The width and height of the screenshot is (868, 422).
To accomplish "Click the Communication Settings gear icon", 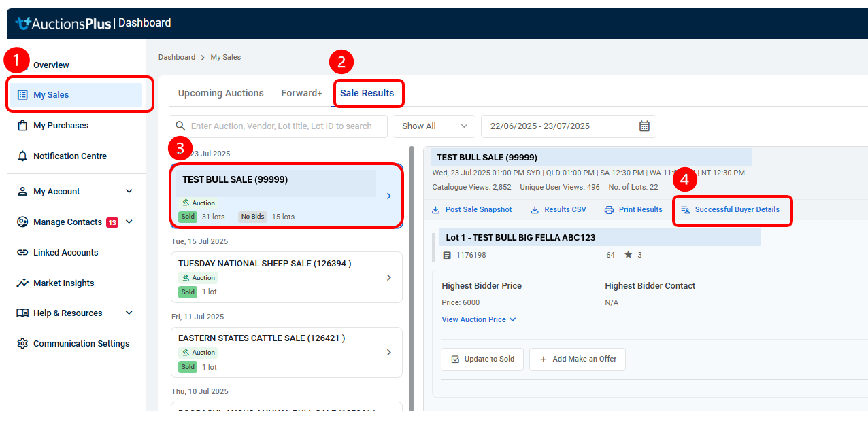I will [x=22, y=344].
